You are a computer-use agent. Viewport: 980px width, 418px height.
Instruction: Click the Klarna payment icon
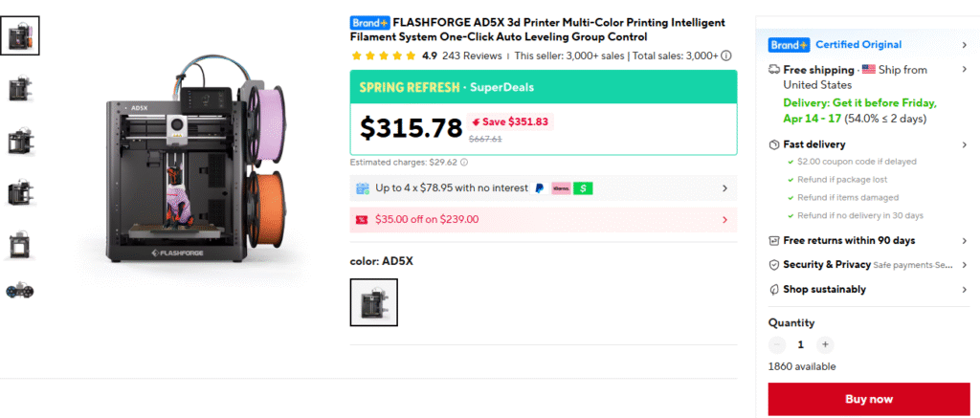[x=561, y=188]
